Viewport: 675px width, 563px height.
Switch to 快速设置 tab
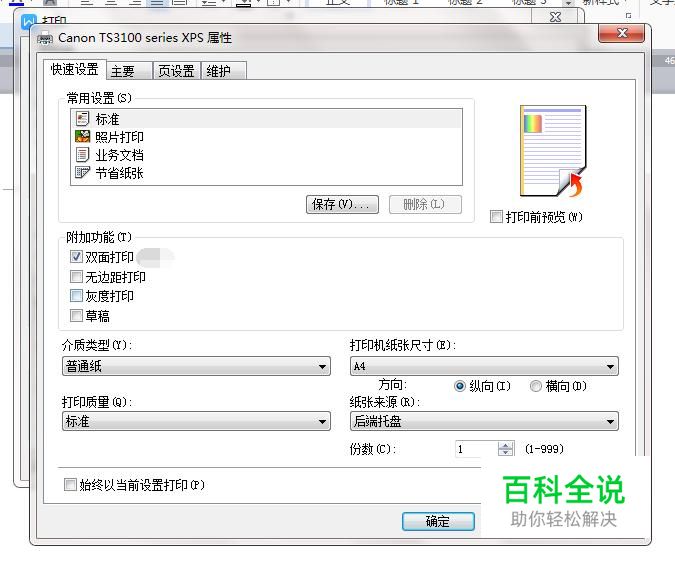tap(74, 69)
